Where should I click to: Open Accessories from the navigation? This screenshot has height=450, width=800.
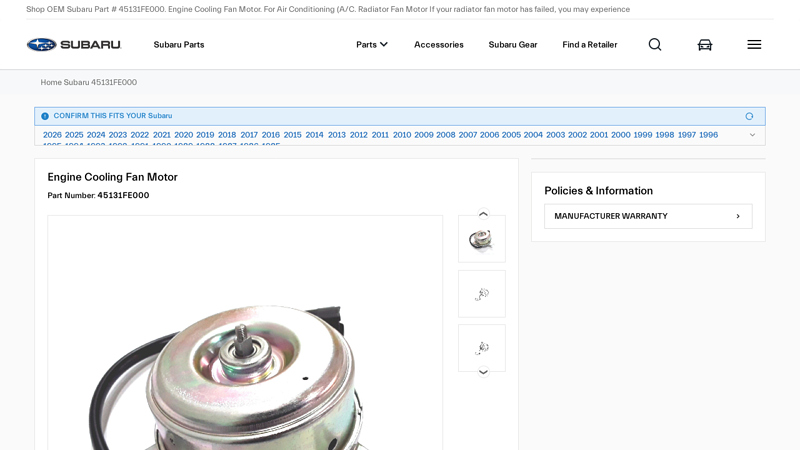point(439,45)
